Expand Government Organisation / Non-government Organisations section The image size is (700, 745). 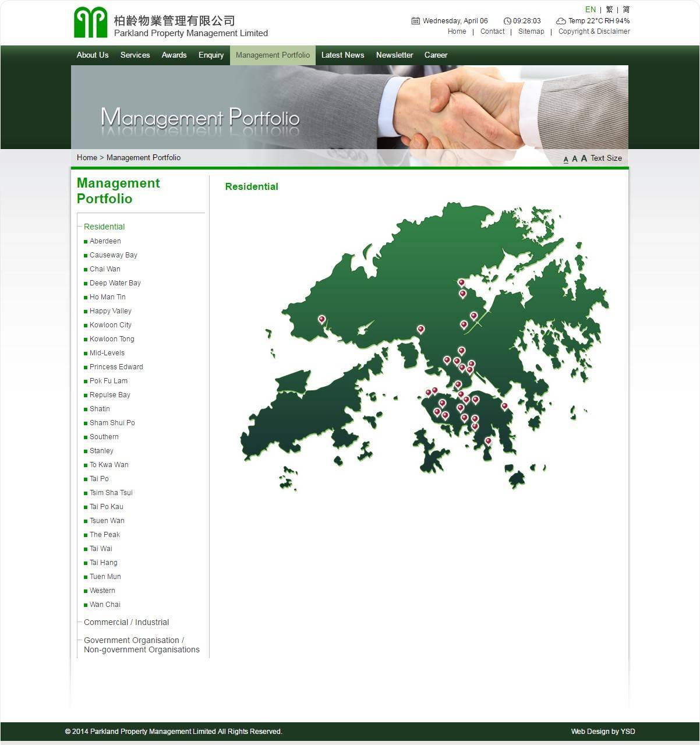click(x=142, y=645)
